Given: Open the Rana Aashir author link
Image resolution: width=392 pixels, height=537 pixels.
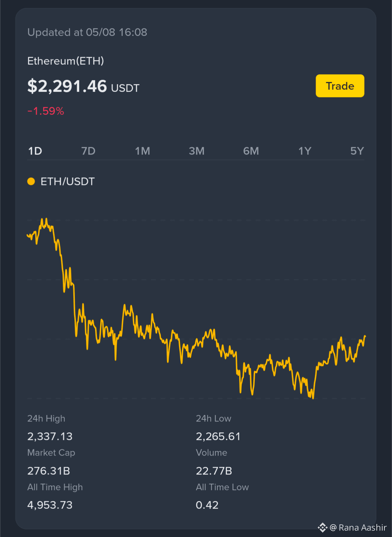Looking at the screenshot, I should [358, 528].
